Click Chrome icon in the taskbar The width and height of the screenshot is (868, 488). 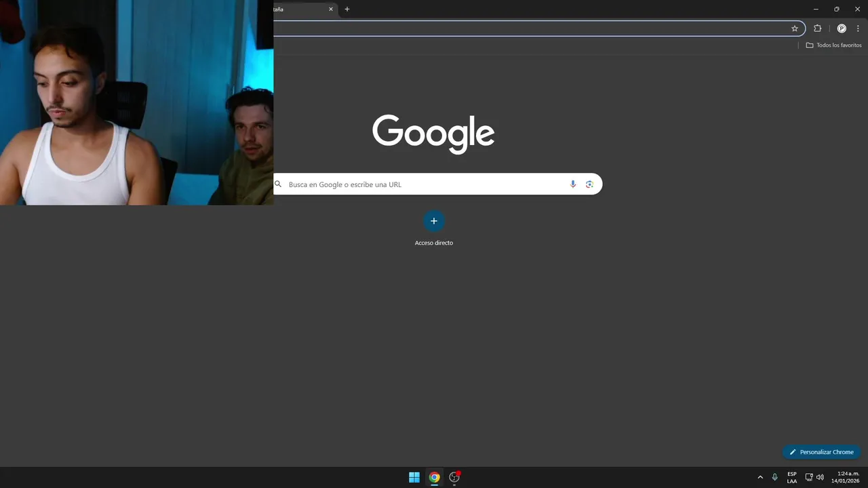(435, 477)
